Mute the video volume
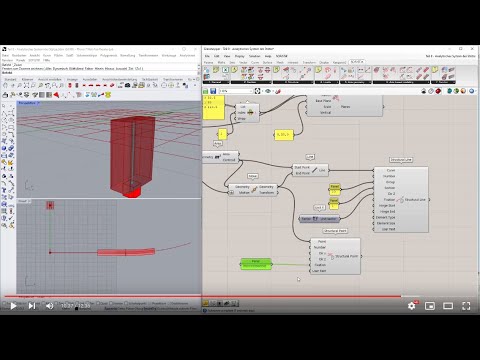This screenshot has height=360, width=480. point(49,306)
